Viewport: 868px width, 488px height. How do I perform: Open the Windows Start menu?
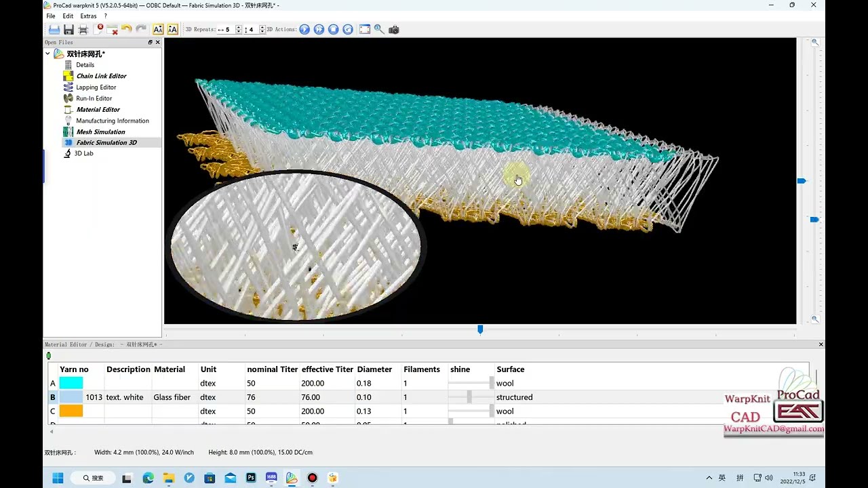click(x=58, y=478)
